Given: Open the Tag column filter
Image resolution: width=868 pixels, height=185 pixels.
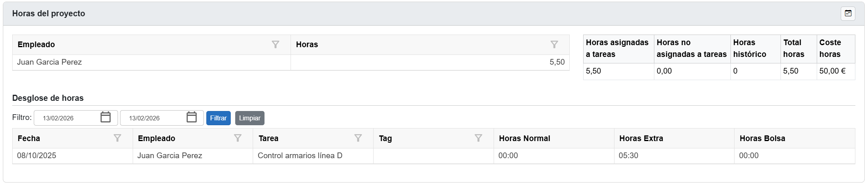Looking at the screenshot, I should (x=479, y=138).
